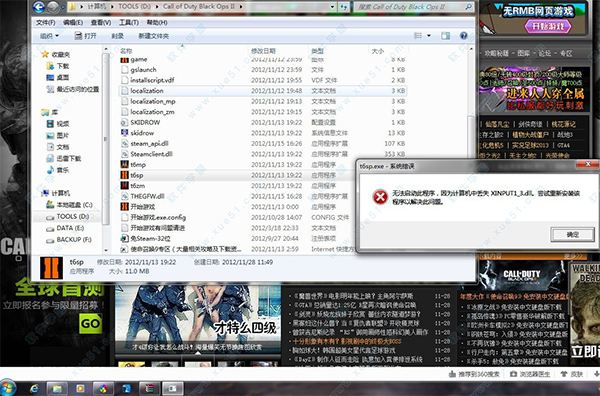
Task: Click the search box for Call of Duty Black Ops II
Action: [413, 7]
